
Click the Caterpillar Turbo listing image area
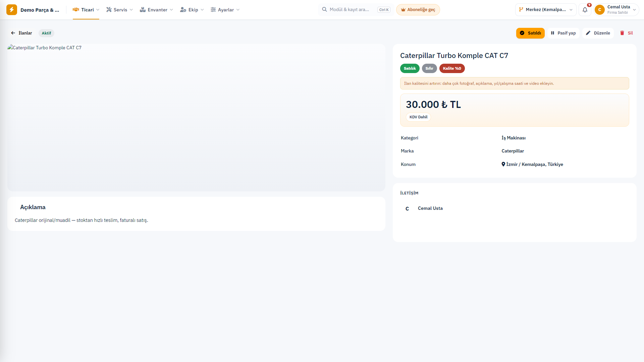(x=196, y=118)
